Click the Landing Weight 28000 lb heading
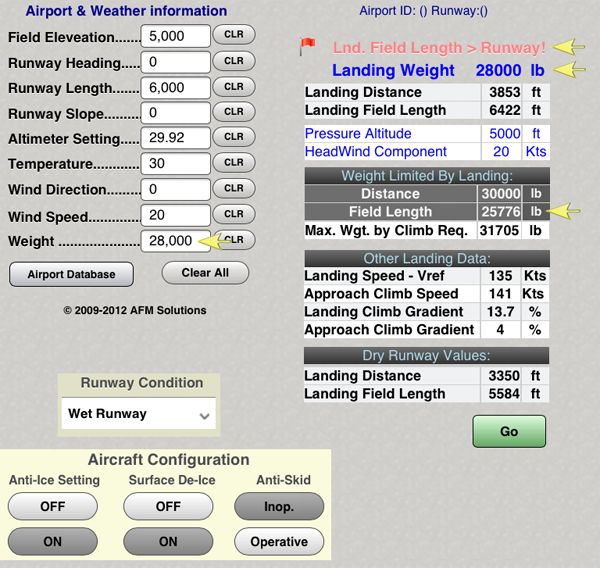The height and width of the screenshot is (568, 600). 438,70
